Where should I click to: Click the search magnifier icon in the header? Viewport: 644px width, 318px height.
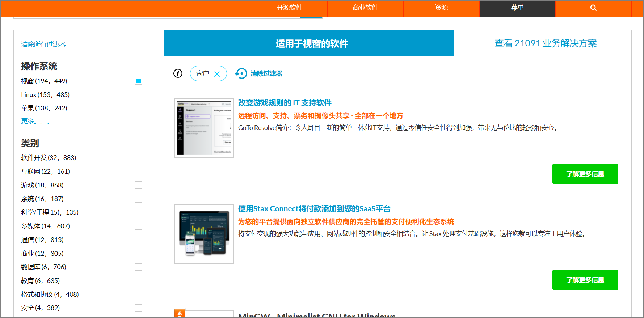click(x=593, y=8)
